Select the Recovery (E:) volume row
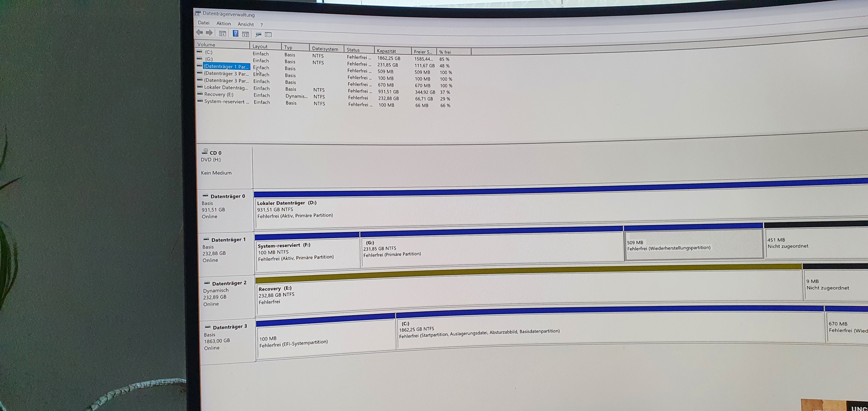 click(219, 95)
